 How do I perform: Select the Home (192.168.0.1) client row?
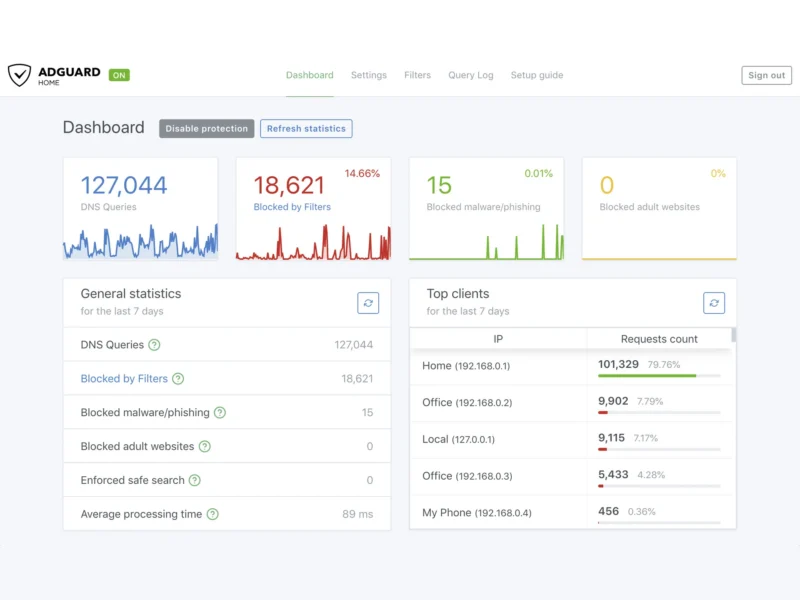570,366
